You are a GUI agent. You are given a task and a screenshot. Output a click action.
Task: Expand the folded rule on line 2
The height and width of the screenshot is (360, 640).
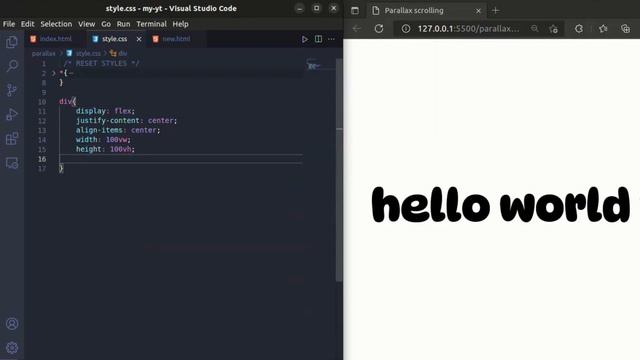coord(53,73)
